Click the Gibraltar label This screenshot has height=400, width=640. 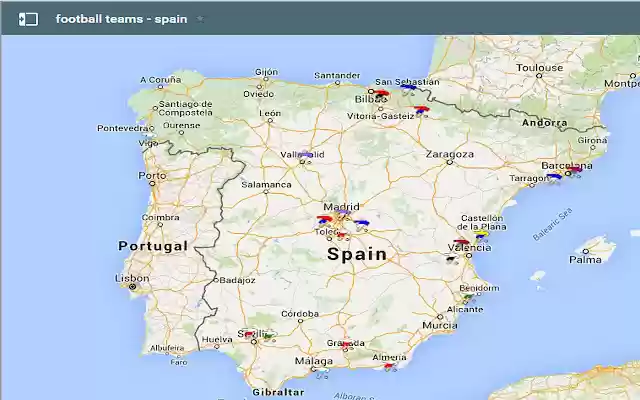pyautogui.click(x=278, y=392)
